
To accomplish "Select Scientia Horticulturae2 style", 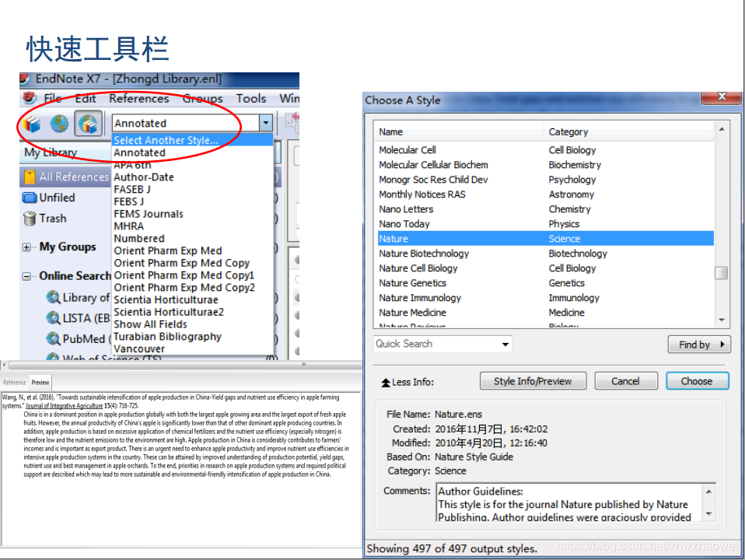I will [x=192, y=312].
